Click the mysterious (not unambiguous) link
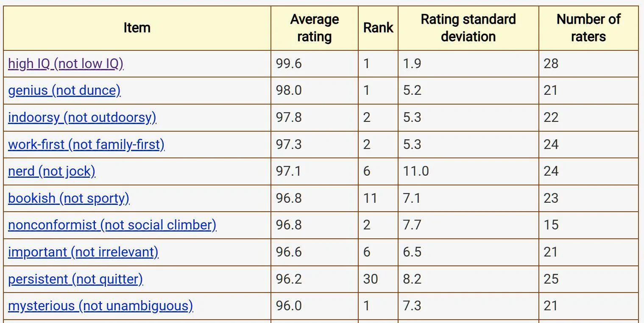This screenshot has width=644, height=323. tap(100, 306)
